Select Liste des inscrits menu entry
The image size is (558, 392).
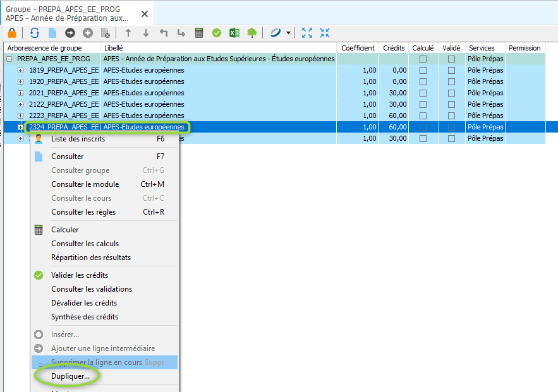(x=78, y=139)
